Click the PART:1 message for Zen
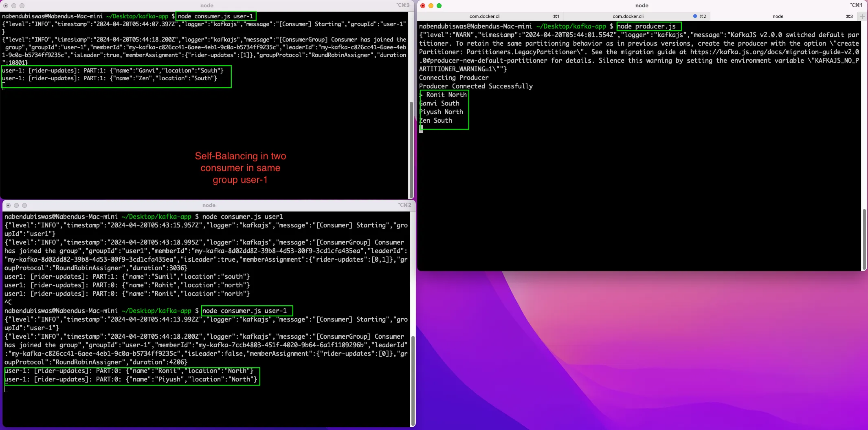 [x=110, y=78]
